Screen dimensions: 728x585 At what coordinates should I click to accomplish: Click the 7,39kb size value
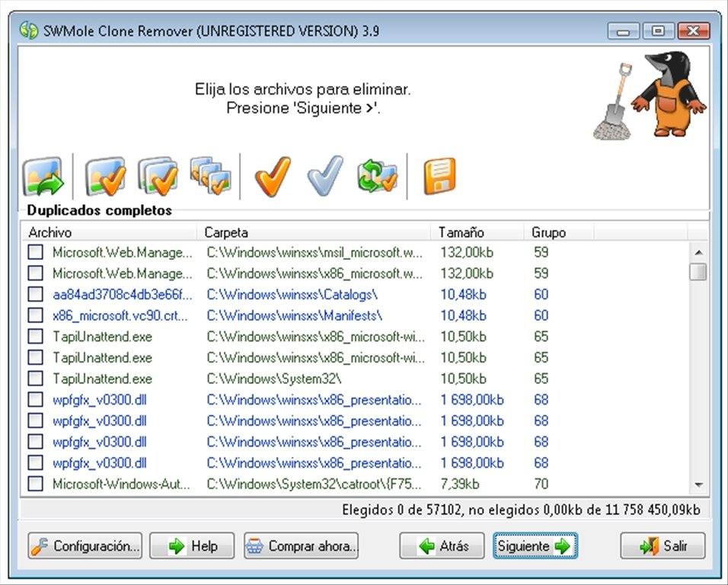460,484
